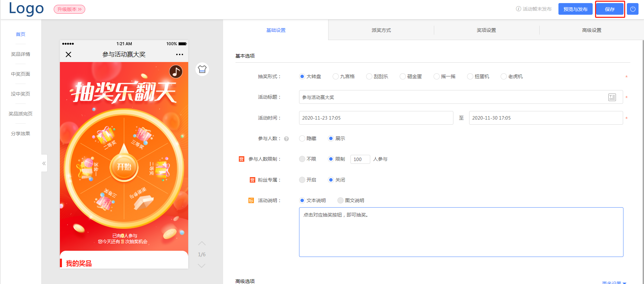644x284 pixels.
Task: Open the start time field 2020-11-23 17:05
Action: (376, 118)
